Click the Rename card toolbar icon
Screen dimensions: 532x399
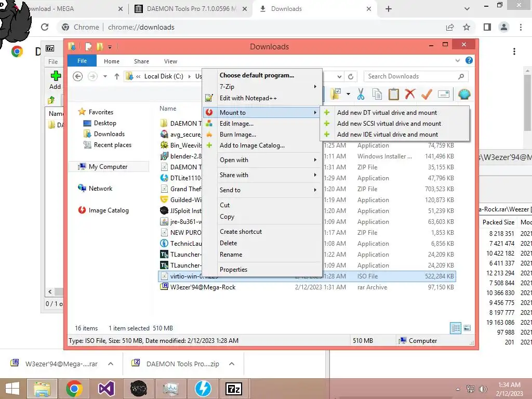click(444, 94)
